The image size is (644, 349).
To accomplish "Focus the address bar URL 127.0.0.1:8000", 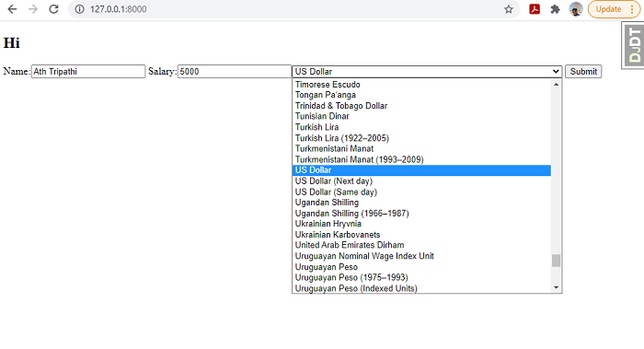I will click(x=119, y=9).
